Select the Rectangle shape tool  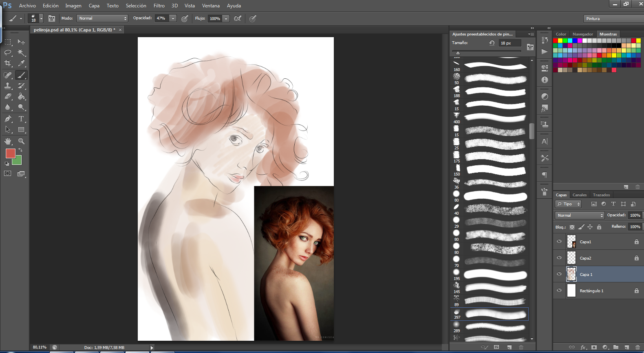21,130
